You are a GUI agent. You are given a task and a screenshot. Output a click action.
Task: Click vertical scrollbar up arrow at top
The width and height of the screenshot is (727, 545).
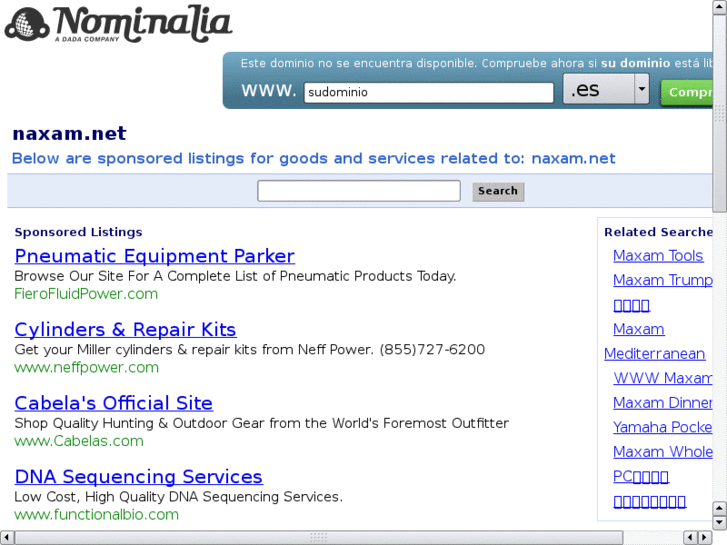pos(720,7)
